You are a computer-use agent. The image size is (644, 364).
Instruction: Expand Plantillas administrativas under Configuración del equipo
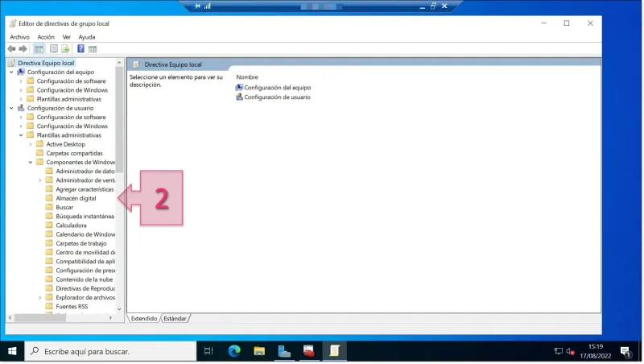click(x=21, y=99)
